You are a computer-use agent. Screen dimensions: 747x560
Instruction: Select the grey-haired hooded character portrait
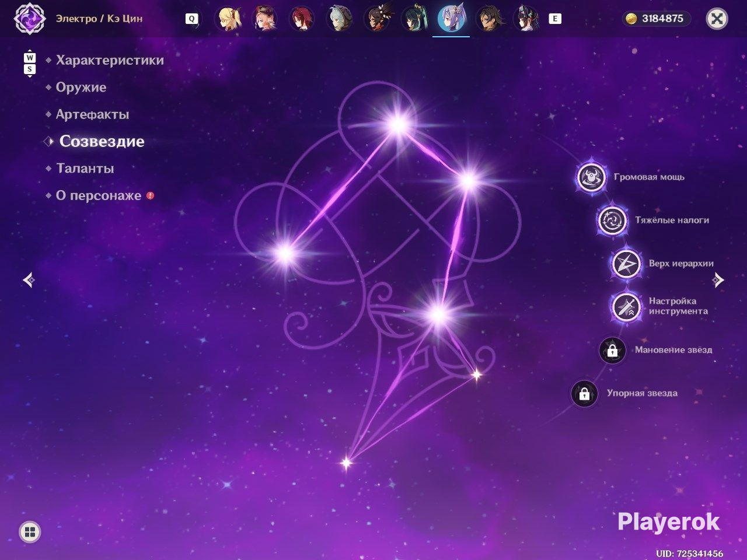pyautogui.click(x=340, y=19)
